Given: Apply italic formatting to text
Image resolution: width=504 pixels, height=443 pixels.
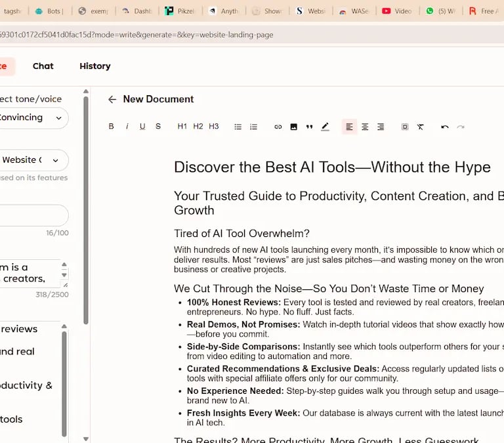Looking at the screenshot, I should pyautogui.click(x=127, y=127).
